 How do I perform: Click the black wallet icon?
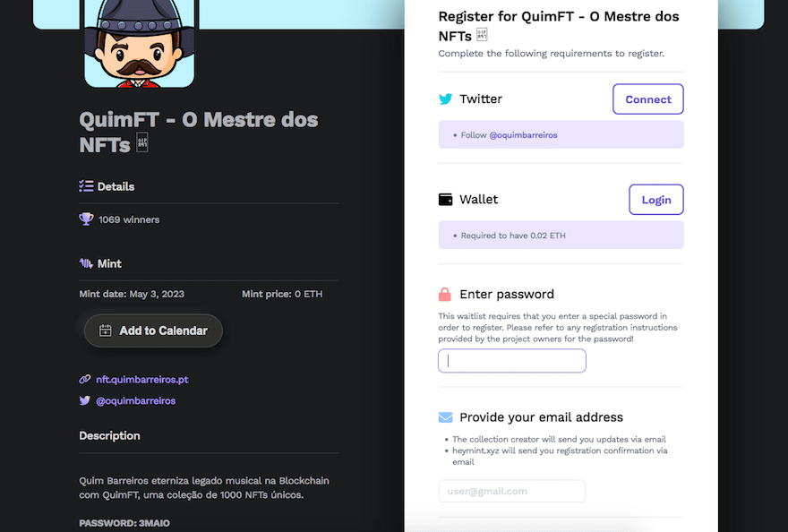[445, 200]
